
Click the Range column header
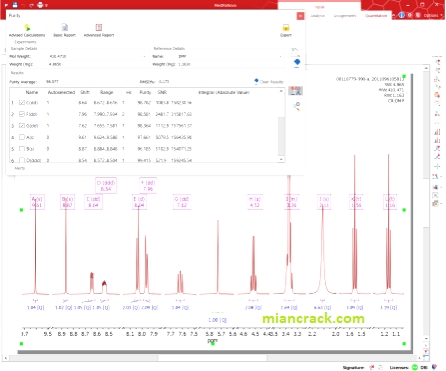tap(106, 92)
